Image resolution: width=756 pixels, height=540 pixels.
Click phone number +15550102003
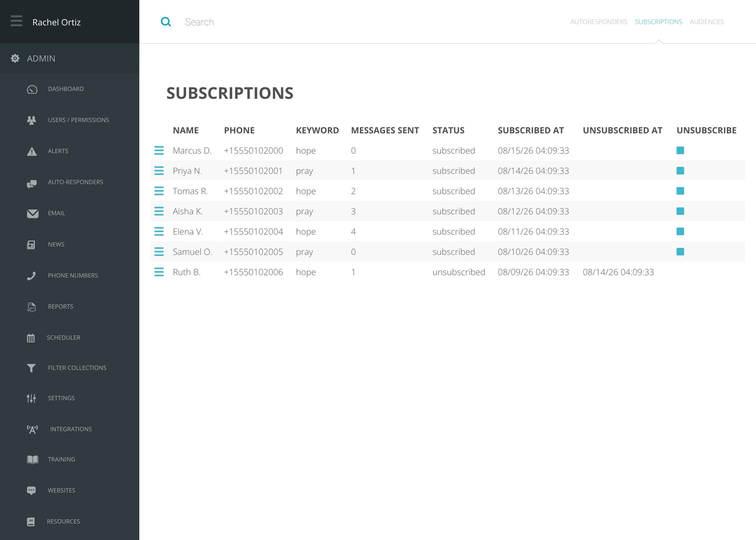coord(253,211)
